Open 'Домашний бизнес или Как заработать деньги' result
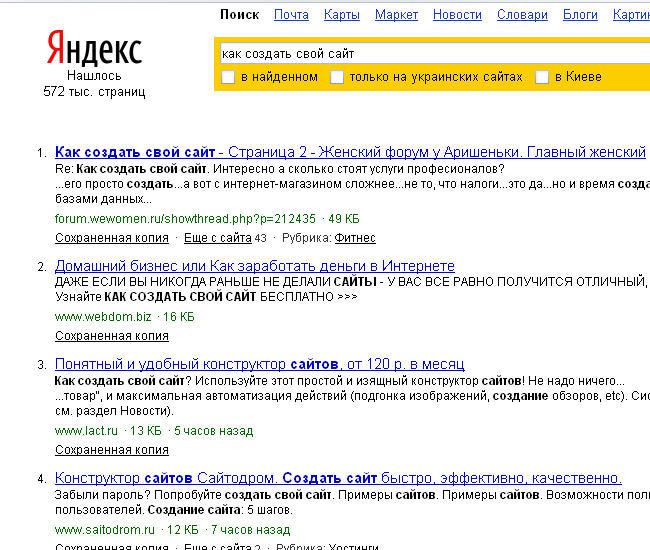Image resolution: width=650 pixels, height=550 pixels. tap(255, 266)
